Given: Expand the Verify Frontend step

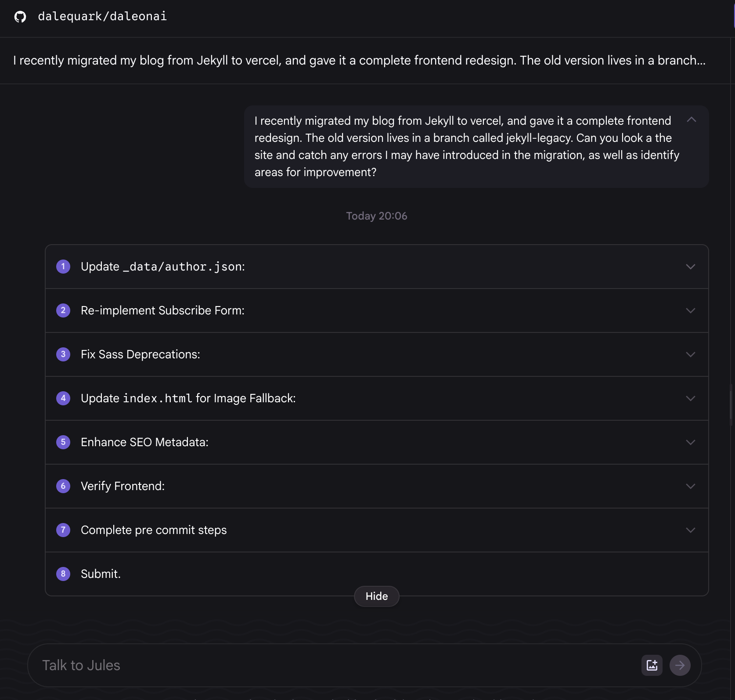Looking at the screenshot, I should pos(690,487).
